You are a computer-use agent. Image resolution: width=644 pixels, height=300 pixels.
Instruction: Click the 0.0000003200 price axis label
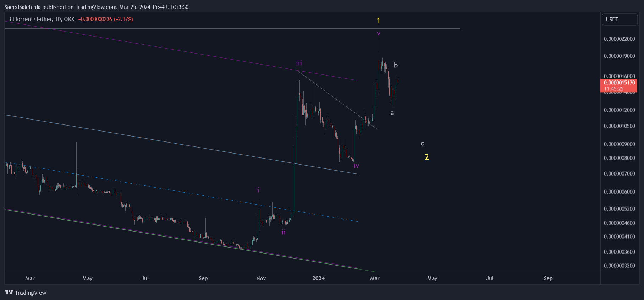click(x=620, y=266)
